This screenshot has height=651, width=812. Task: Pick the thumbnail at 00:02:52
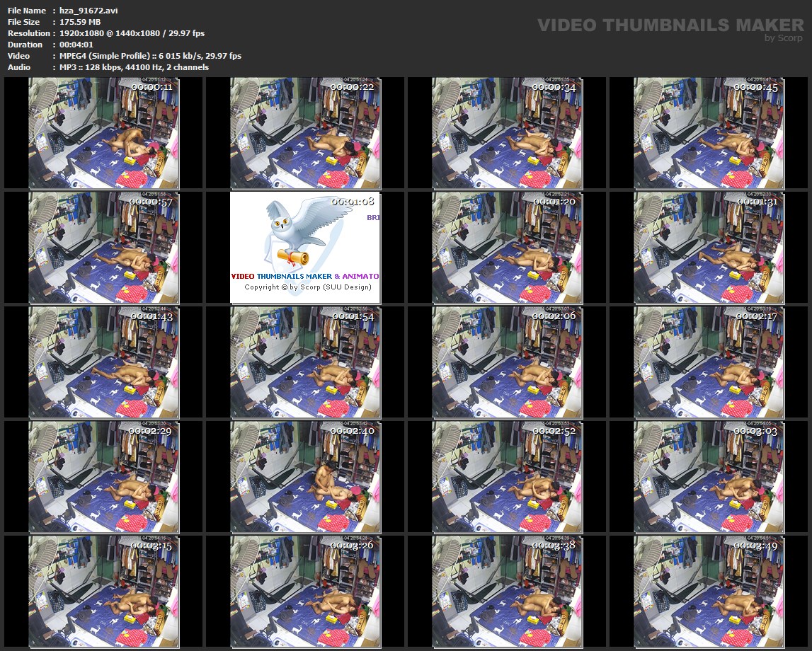click(507, 477)
